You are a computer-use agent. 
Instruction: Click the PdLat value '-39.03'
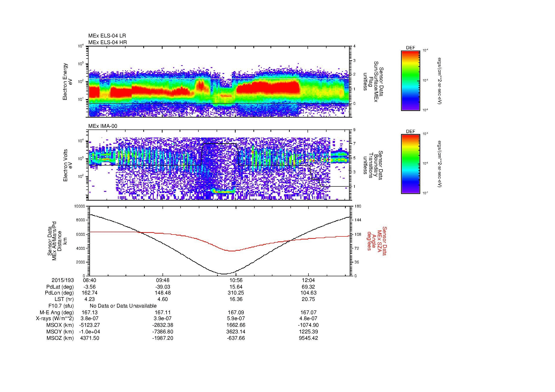pos(163,287)
